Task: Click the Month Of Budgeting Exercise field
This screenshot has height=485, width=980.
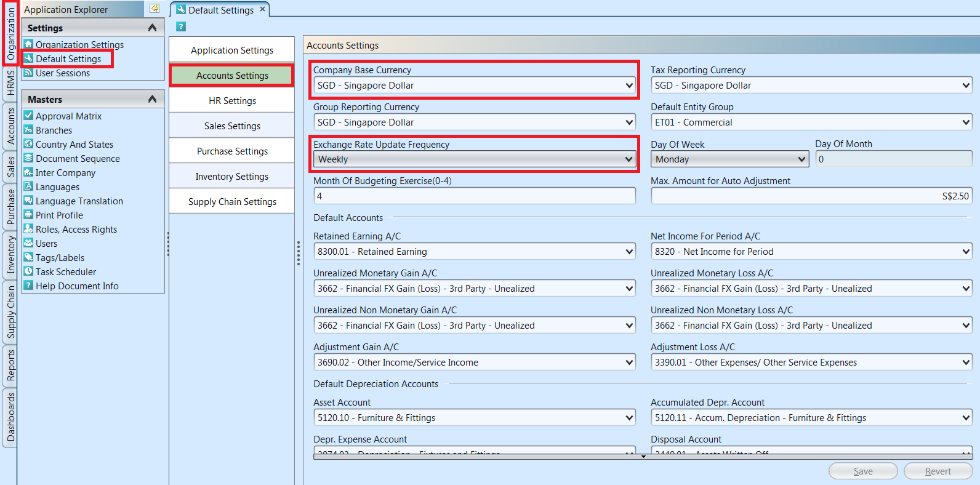Action: [x=475, y=196]
